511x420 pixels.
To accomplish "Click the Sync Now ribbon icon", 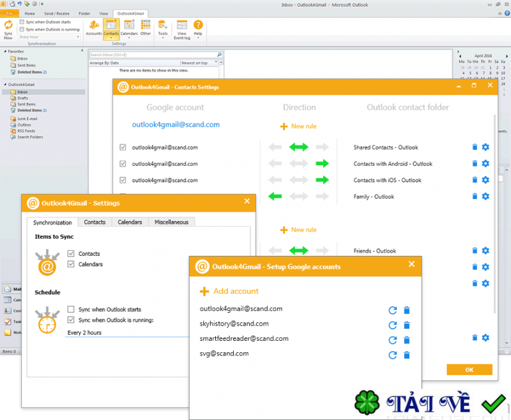I will click(x=8, y=29).
